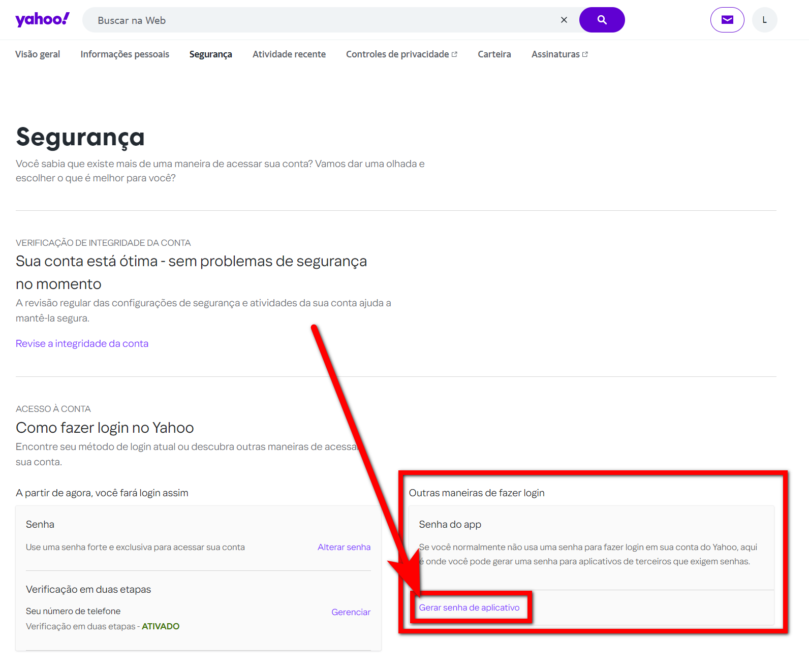The height and width of the screenshot is (672, 809).
Task: Click the Como fazer login no Yahoo heading
Action: [x=105, y=428]
